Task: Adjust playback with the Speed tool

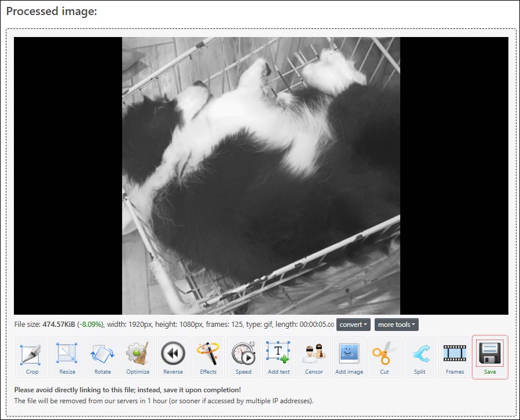Action: point(243,357)
